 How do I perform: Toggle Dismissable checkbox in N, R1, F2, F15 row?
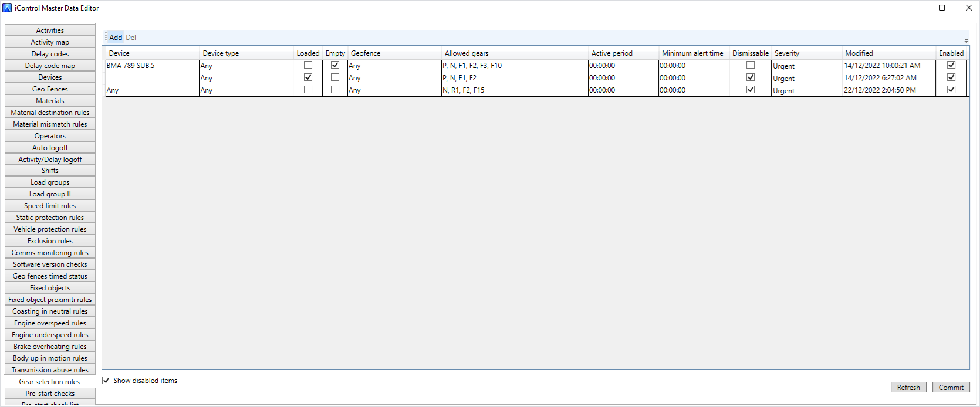pos(751,90)
